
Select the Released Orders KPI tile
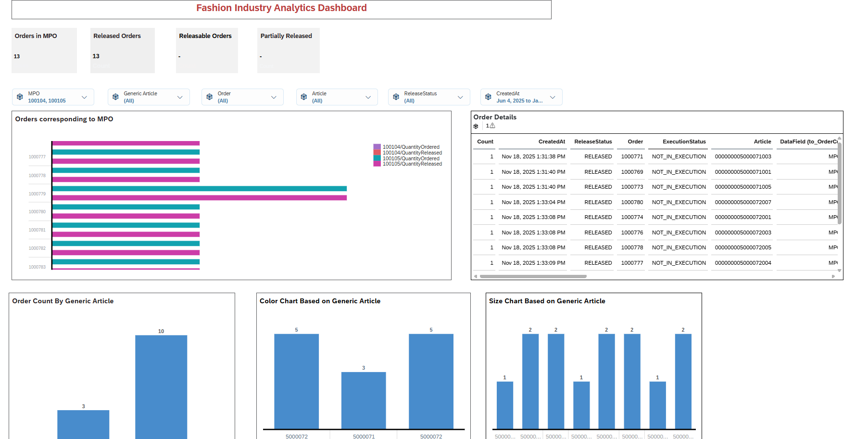tap(123, 50)
